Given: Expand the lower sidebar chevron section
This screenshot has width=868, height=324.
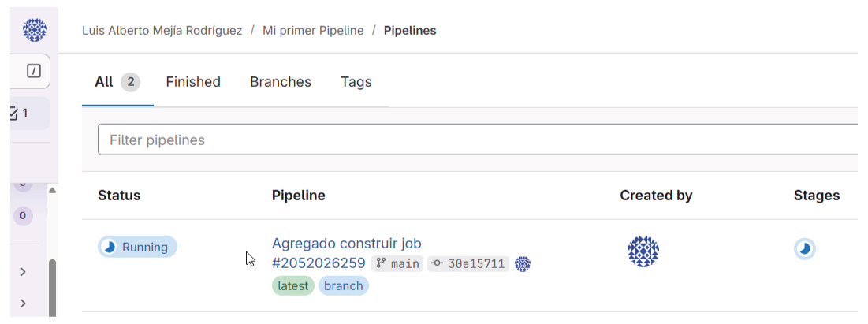Looking at the screenshot, I should click(23, 304).
